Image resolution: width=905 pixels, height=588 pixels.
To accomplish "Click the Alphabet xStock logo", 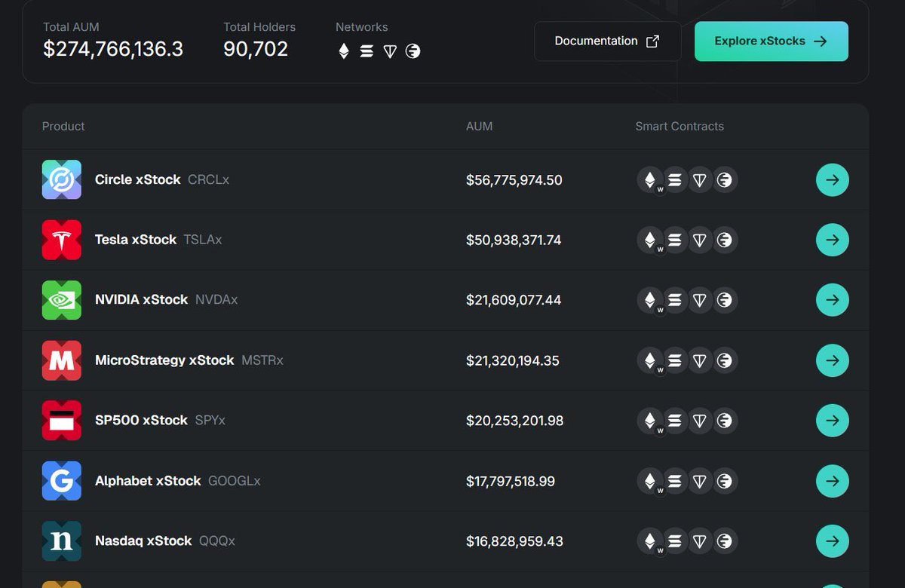I will tap(62, 481).
